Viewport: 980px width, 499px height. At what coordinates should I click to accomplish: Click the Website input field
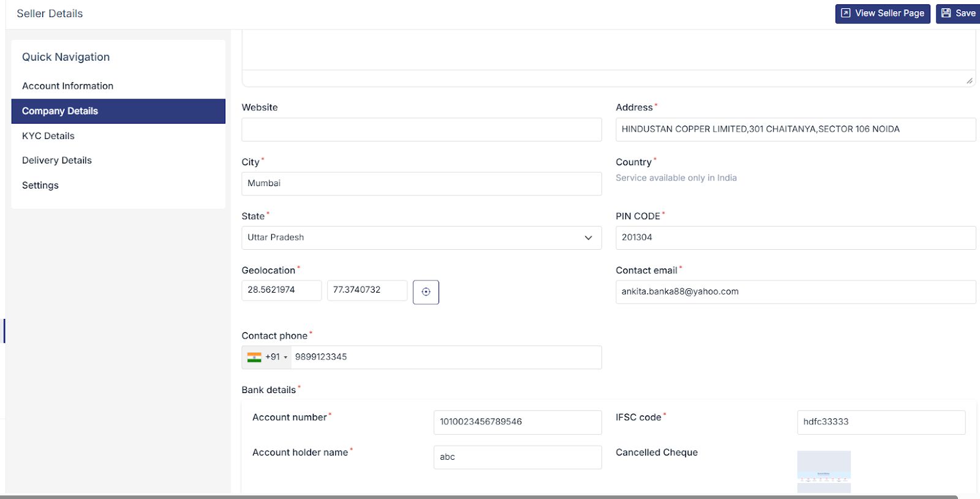pyautogui.click(x=421, y=130)
